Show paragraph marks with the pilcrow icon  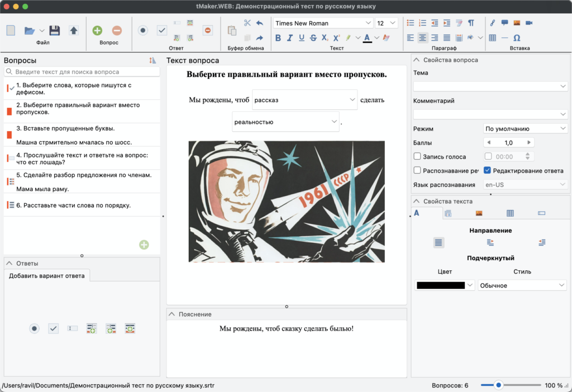(x=471, y=23)
